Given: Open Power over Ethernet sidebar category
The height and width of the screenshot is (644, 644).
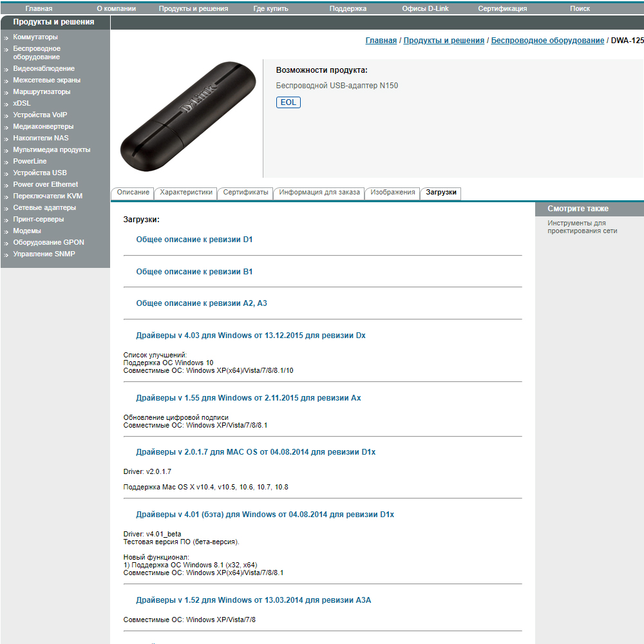Looking at the screenshot, I should [x=45, y=184].
